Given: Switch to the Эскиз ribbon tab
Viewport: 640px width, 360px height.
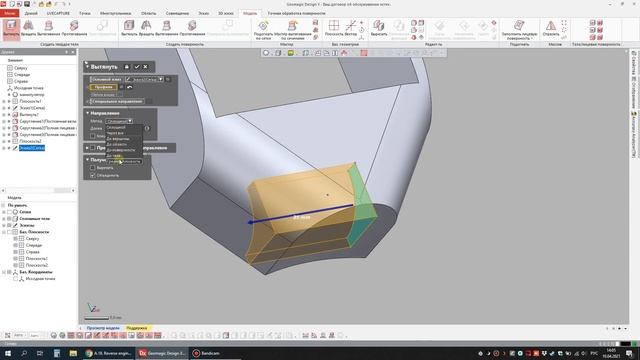Looking at the screenshot, I should coord(203,13).
